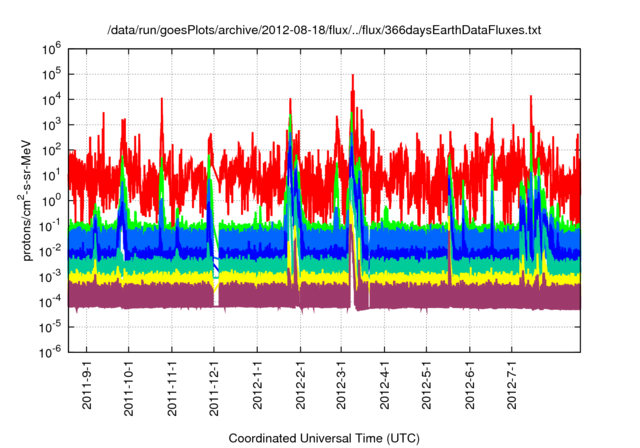Click the 10^-6 tick label on y-axis
The width and height of the screenshot is (640, 448).
coord(50,351)
